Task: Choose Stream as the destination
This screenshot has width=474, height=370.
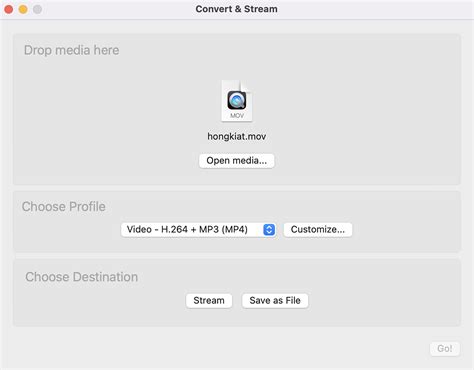Action: pos(209,301)
